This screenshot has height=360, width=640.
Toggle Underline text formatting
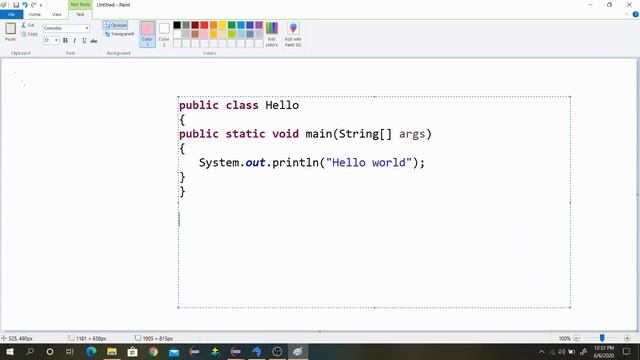coord(84,40)
